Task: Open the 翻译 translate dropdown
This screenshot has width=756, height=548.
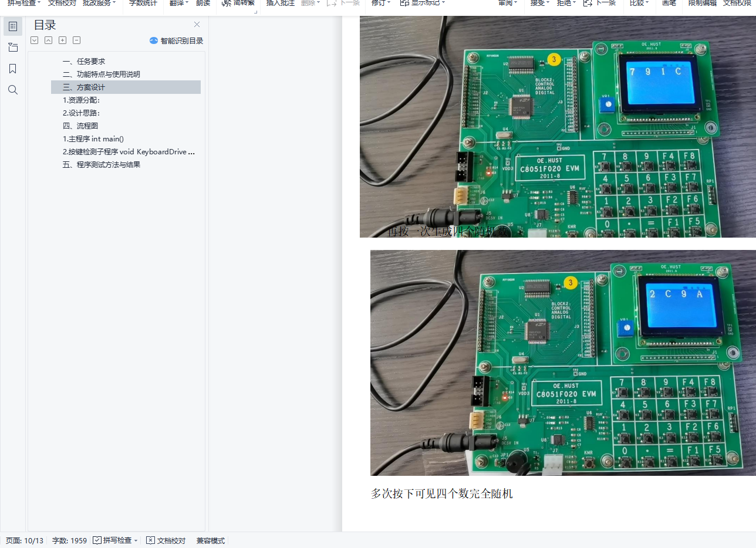Action: point(178,3)
